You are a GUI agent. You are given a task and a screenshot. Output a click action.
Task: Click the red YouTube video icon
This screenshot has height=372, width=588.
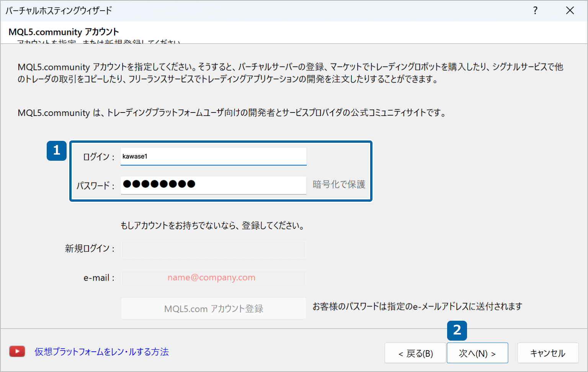pyautogui.click(x=17, y=351)
